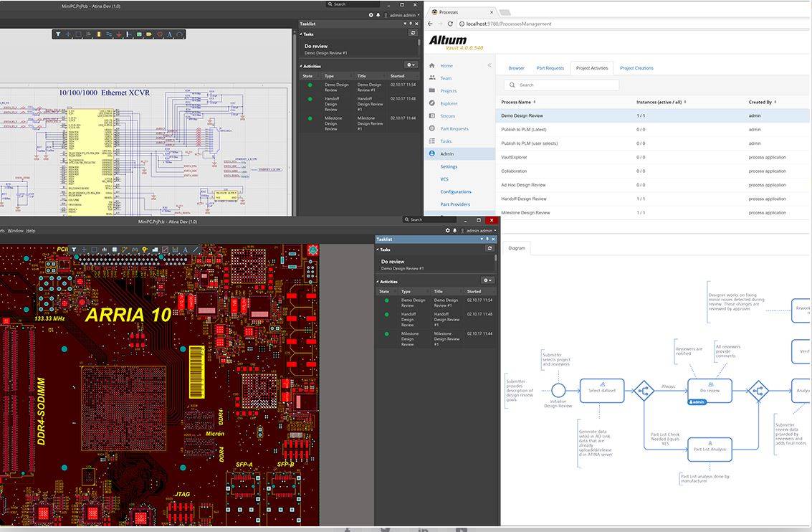Sort the list by Process Name column
The image size is (812, 532).
pyautogui.click(x=517, y=102)
